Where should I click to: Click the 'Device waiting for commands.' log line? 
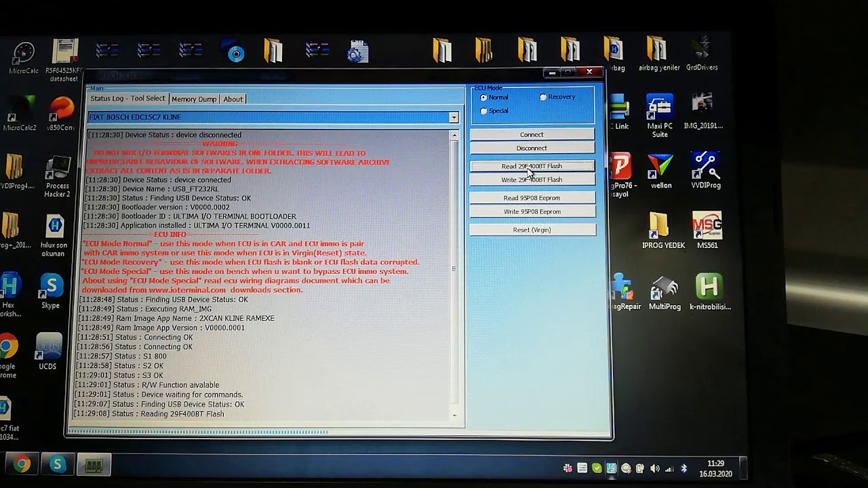pos(159,394)
